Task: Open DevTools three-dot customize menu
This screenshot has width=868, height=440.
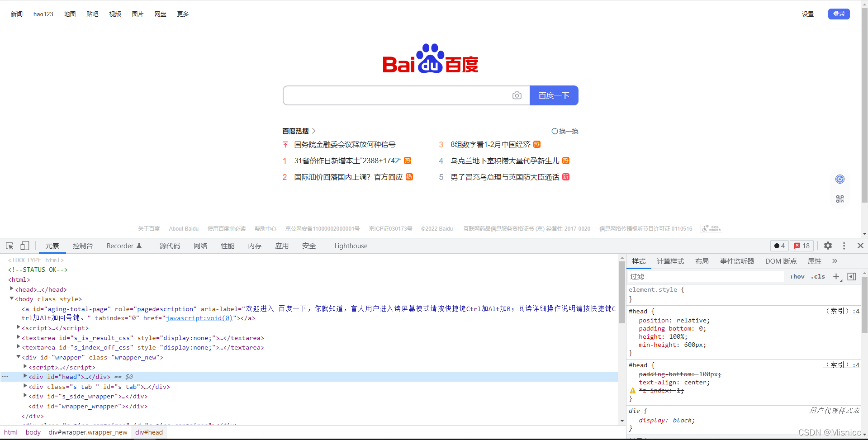Action: point(844,246)
